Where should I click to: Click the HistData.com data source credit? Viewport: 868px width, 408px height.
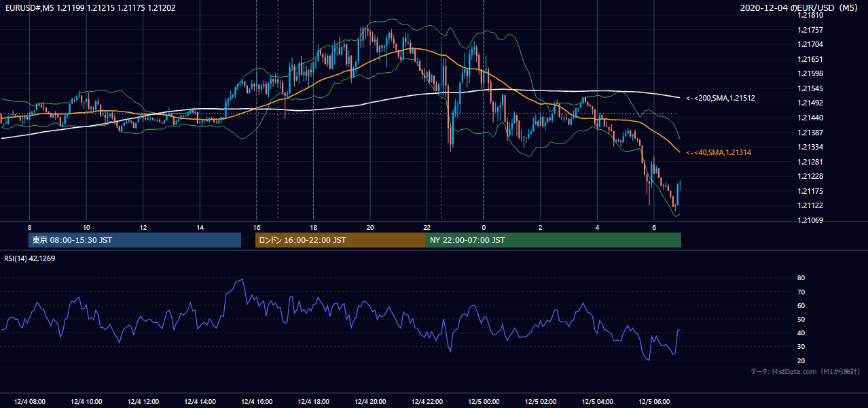point(805,371)
